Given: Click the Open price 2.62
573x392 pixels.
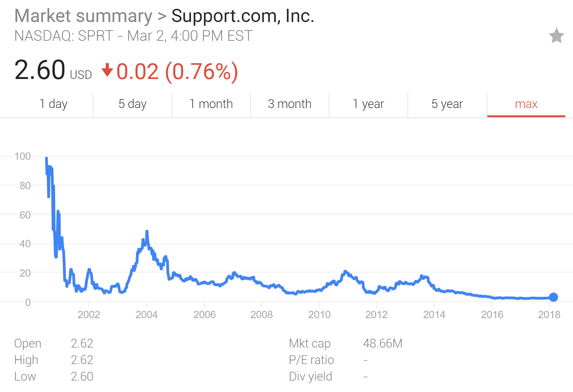Looking at the screenshot, I should point(82,343).
